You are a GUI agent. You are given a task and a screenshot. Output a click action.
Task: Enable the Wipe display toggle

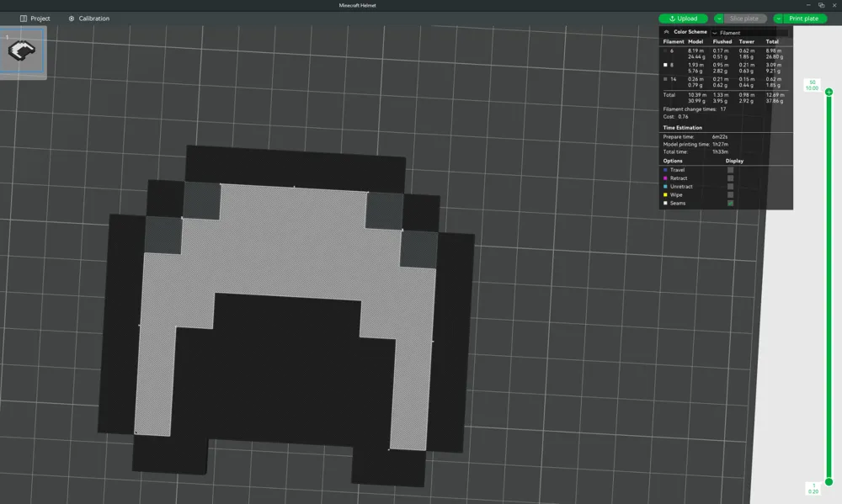730,194
